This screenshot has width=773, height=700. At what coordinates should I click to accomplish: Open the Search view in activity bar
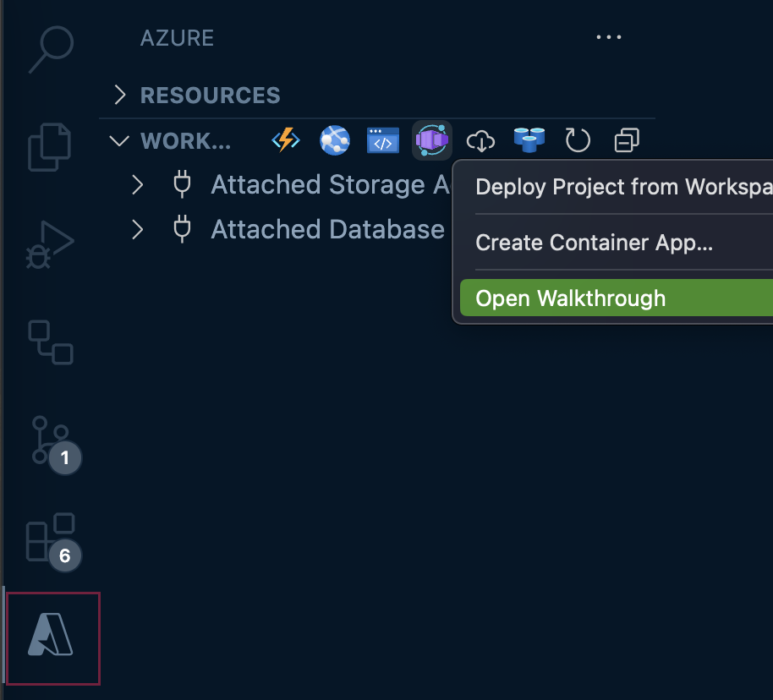(x=51, y=49)
